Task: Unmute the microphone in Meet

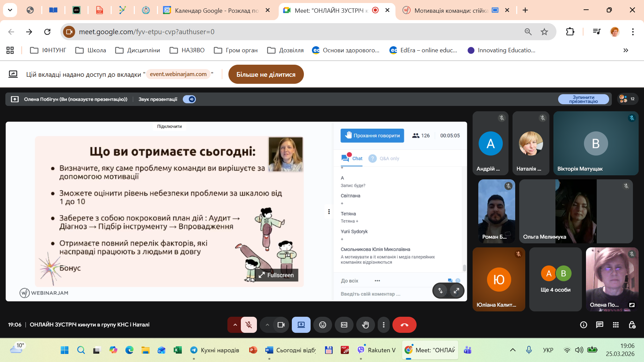Action: [249, 325]
